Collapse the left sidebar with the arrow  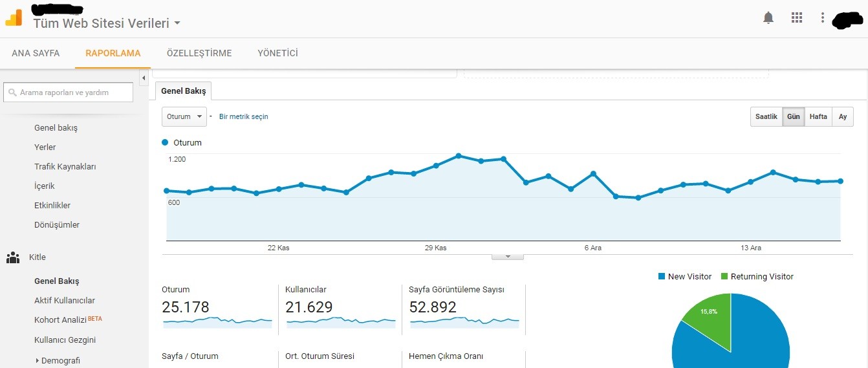tap(144, 78)
